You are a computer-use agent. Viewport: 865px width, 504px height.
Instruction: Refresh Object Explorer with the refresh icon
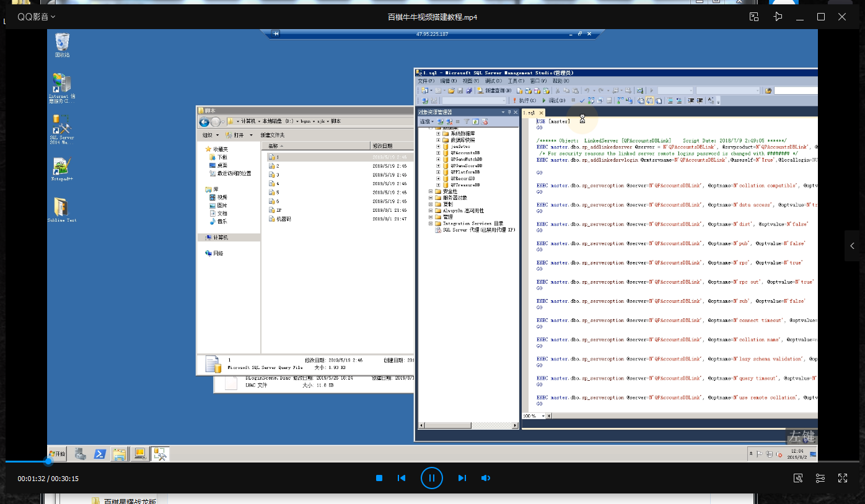click(476, 121)
